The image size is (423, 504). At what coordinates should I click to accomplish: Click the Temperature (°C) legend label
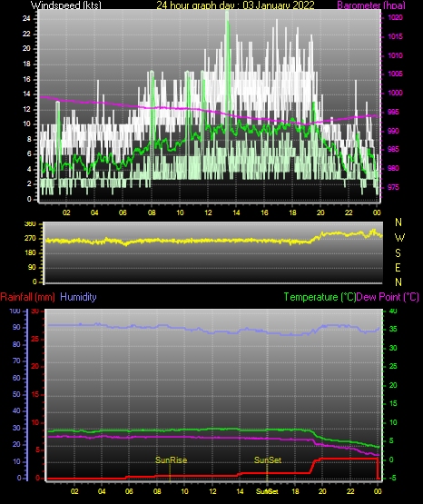pos(320,297)
